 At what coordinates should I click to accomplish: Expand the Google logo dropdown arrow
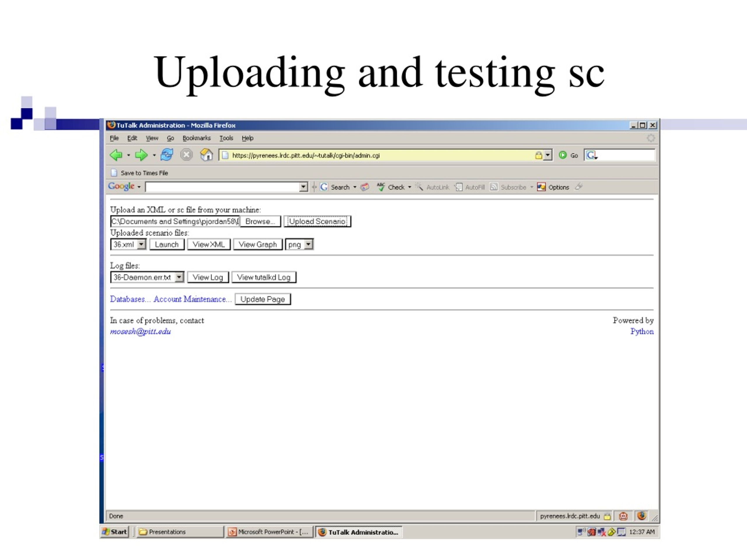[x=139, y=187]
